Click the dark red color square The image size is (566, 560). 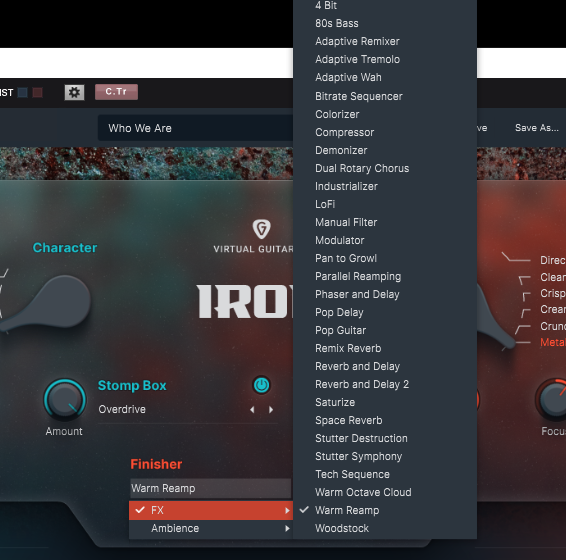pos(38,92)
